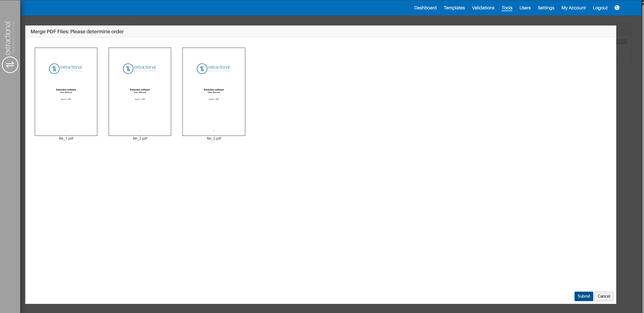Click the extractional vertical wordmark in sidebar
644x313 pixels.
(8, 38)
